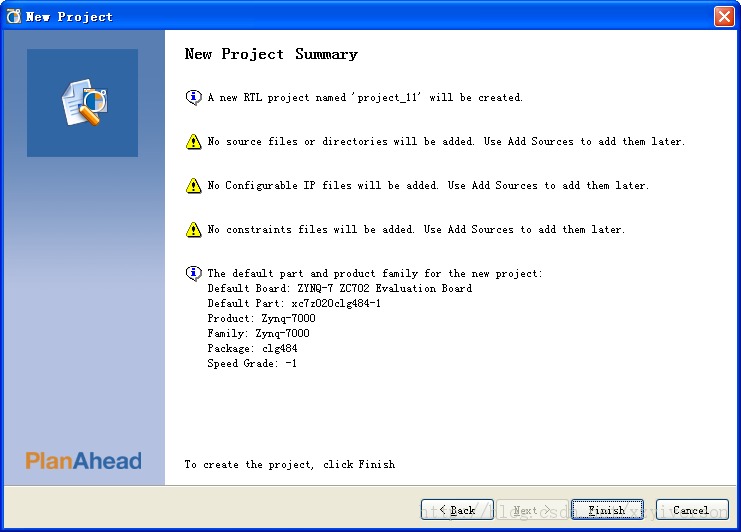Go to the previous step with the Back button
The height and width of the screenshot is (532, 741).
[x=457, y=510]
